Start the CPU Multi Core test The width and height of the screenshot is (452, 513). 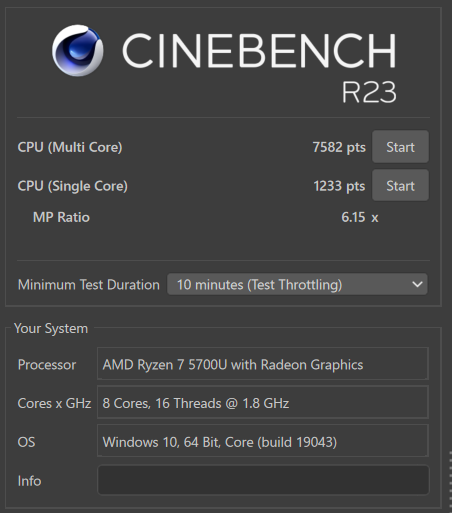click(400, 147)
